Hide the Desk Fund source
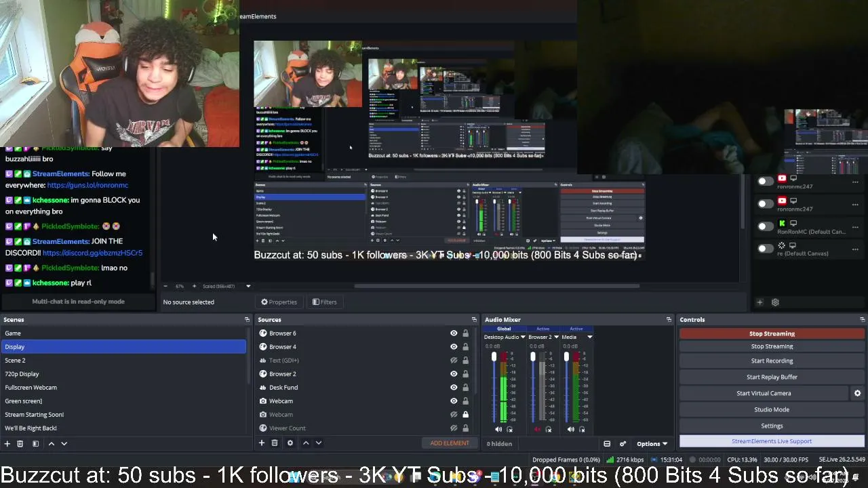Viewport: 868px width, 488px height. click(454, 387)
